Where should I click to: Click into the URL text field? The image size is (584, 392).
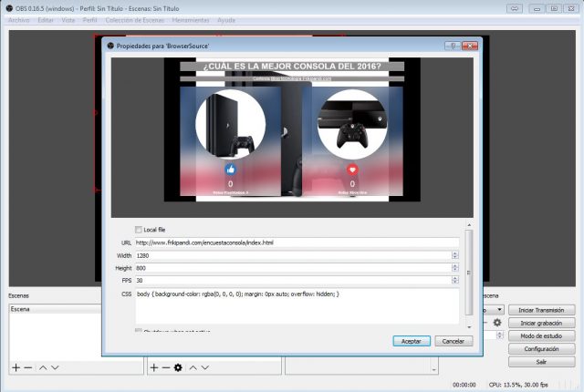[x=292, y=242]
